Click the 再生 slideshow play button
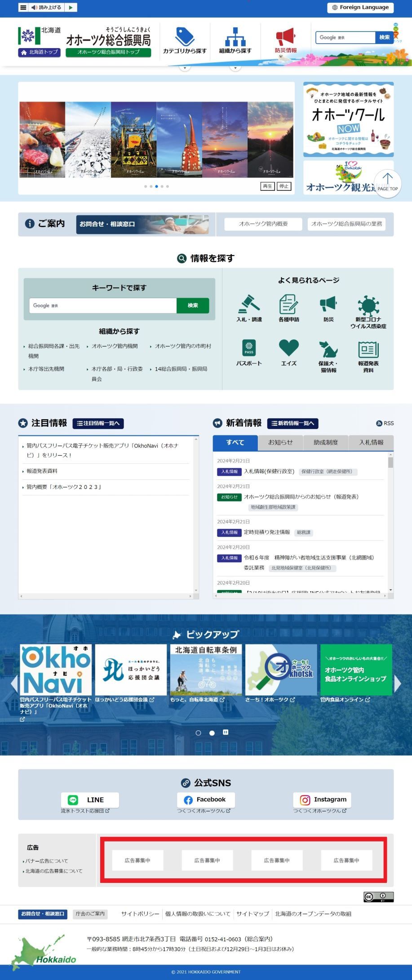 tap(267, 186)
